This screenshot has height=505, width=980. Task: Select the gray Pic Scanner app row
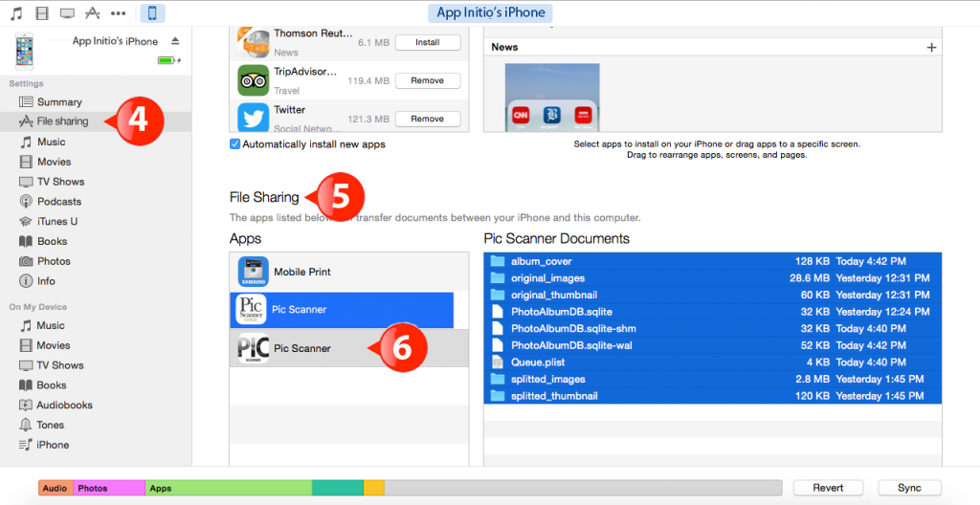(x=348, y=348)
